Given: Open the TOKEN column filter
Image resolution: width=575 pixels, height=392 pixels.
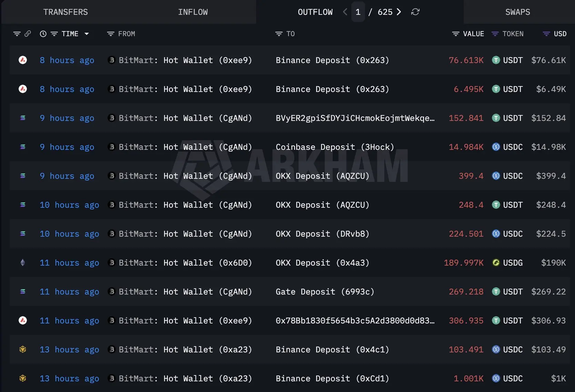Looking at the screenshot, I should click(495, 34).
